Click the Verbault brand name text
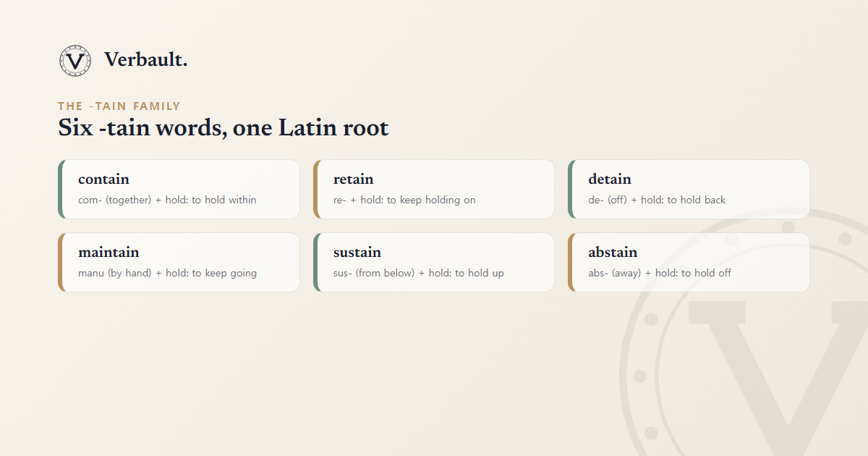 (x=146, y=60)
